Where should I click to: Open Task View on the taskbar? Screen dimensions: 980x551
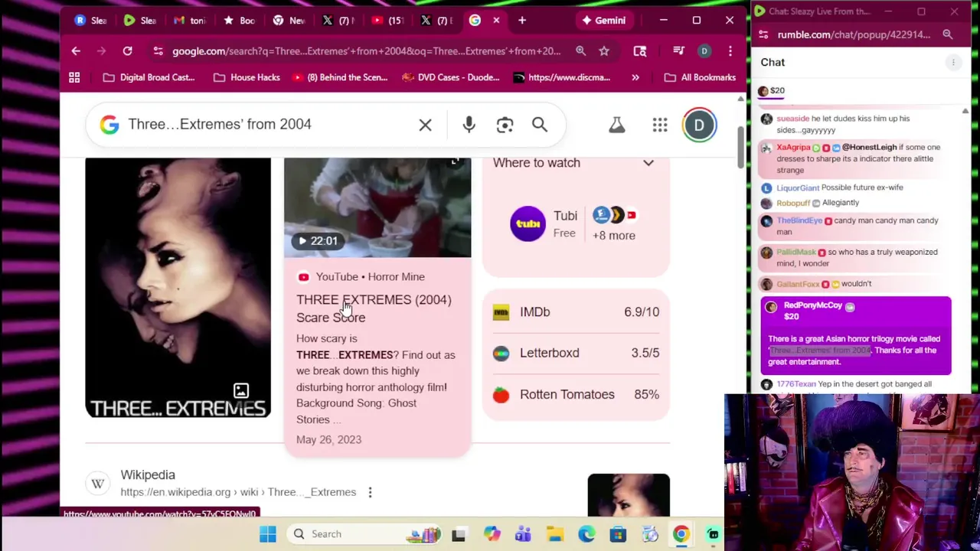pos(459,534)
